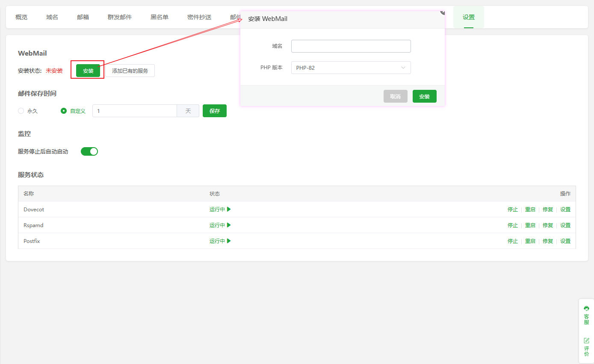Confirm 安装 in the WebMail dialog
Image resolution: width=594 pixels, height=364 pixels.
[x=425, y=96]
